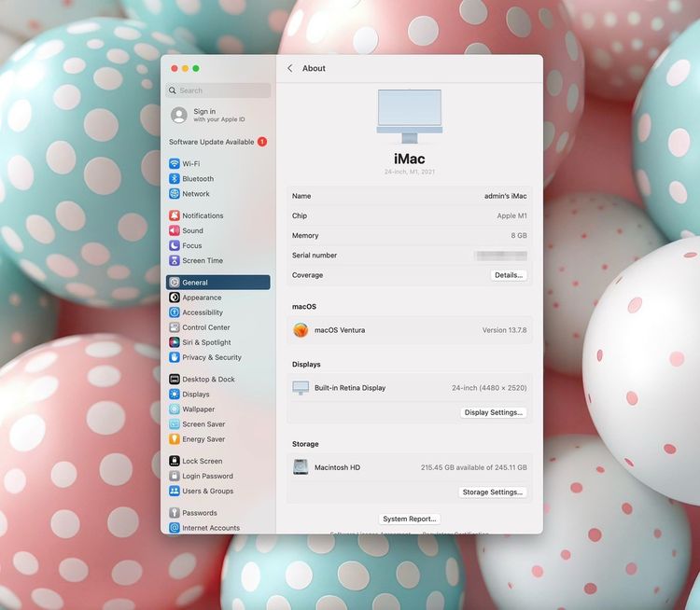Go back using the chevron arrow
Image resolution: width=700 pixels, height=610 pixels.
click(x=290, y=68)
